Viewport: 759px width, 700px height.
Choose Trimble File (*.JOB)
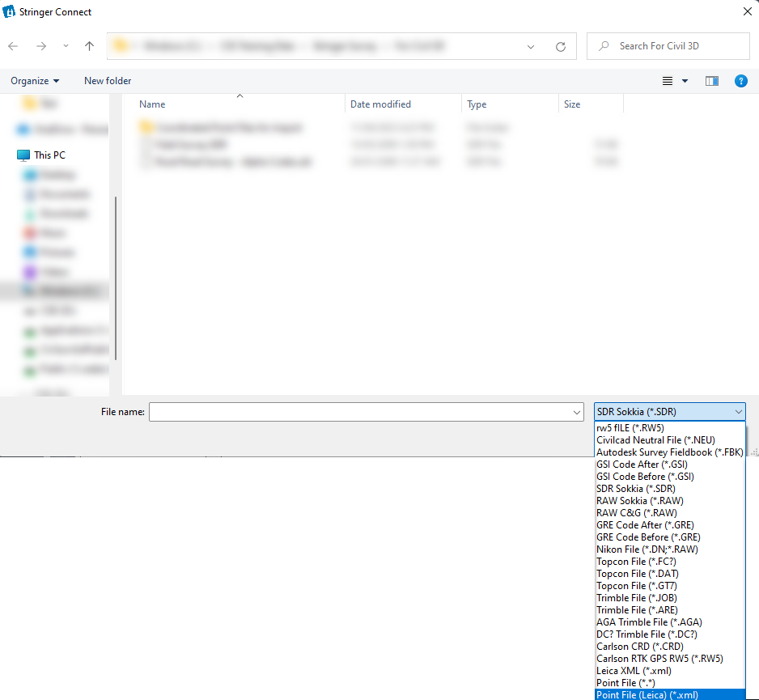coord(670,598)
